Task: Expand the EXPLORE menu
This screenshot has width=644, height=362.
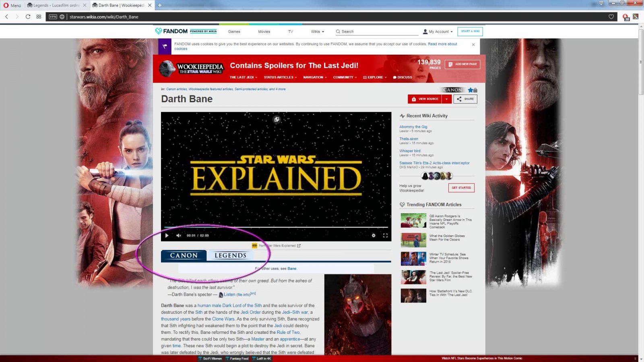Action: [x=375, y=77]
